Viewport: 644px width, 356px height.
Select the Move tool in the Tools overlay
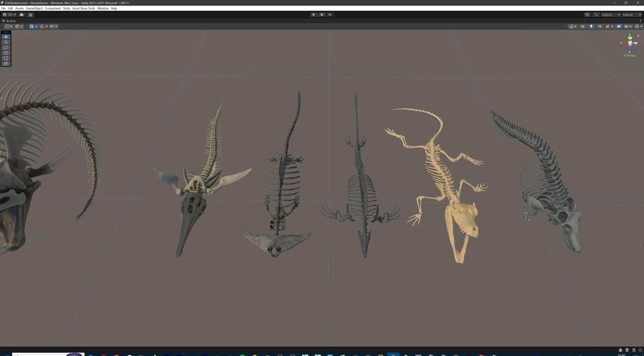5,42
